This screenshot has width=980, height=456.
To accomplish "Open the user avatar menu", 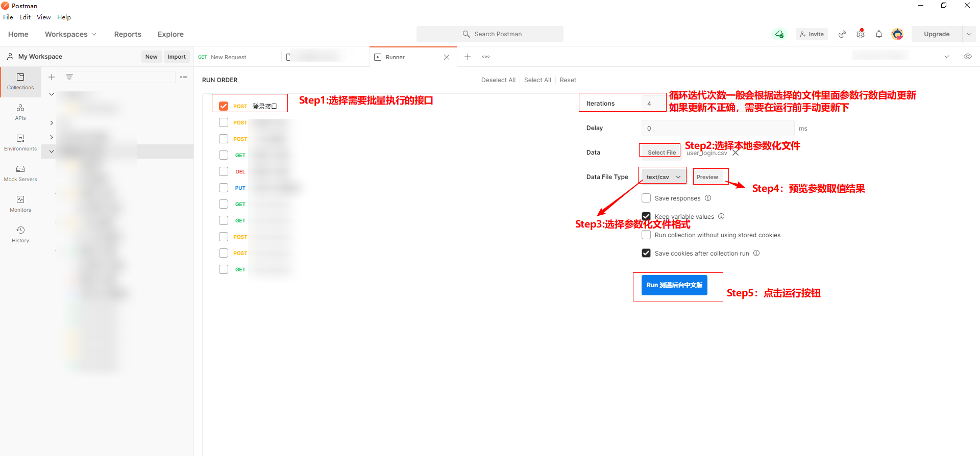I will pyautogui.click(x=897, y=34).
